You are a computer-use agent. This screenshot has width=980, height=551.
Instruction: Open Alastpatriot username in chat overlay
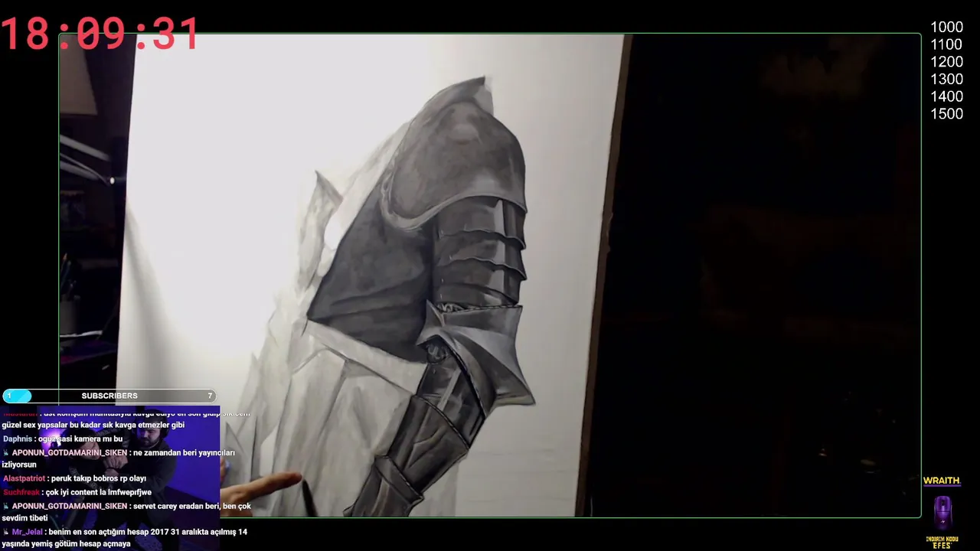coord(24,478)
